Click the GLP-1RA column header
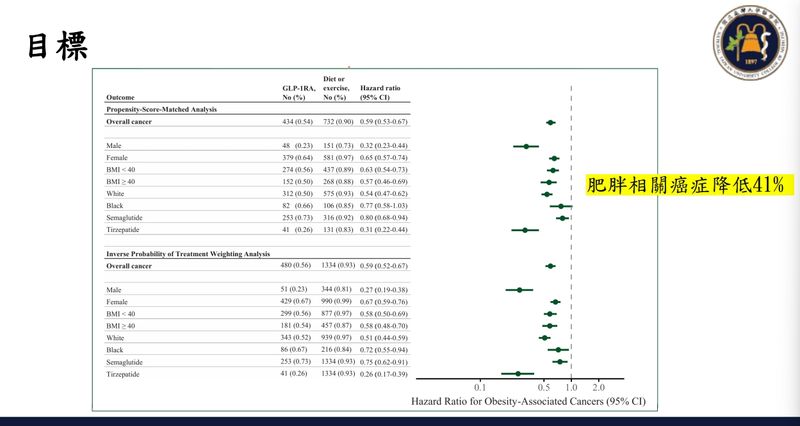Viewport: 800px width, 426px height. [x=299, y=92]
